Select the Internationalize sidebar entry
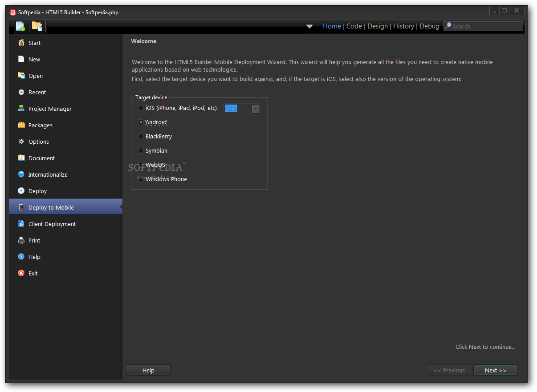 [65, 174]
